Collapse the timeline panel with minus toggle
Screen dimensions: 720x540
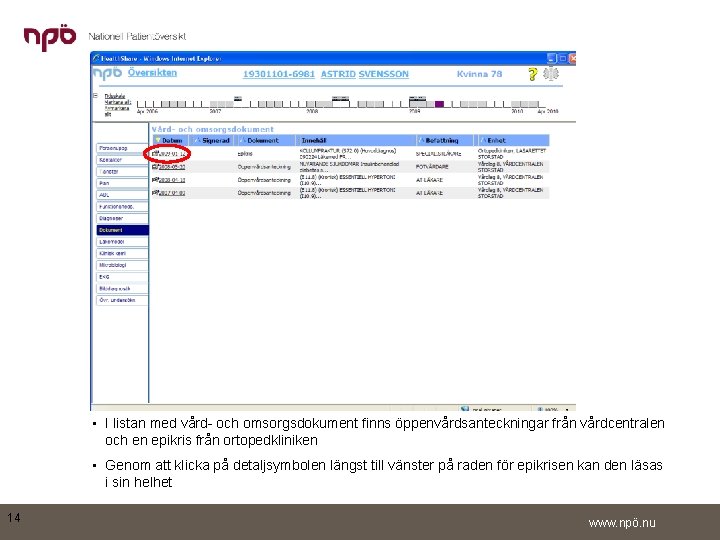(x=96, y=96)
